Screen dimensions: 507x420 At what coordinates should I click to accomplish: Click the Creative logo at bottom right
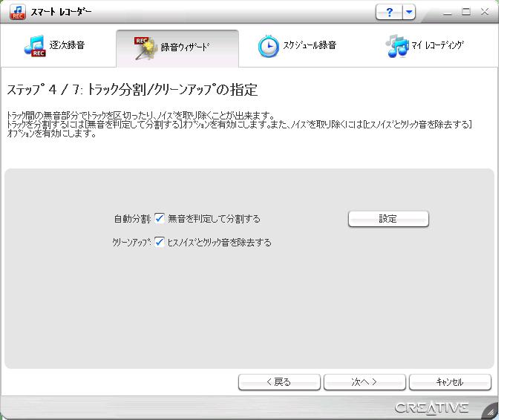click(x=431, y=407)
